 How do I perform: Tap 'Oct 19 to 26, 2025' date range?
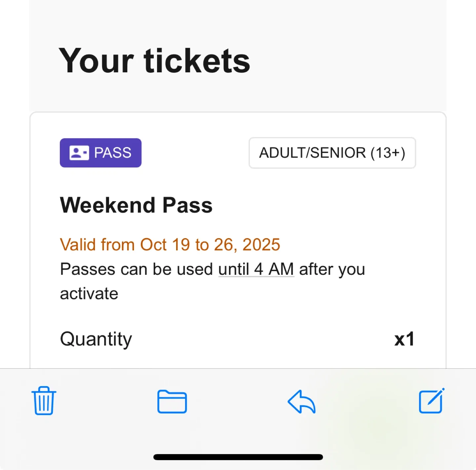210,244
